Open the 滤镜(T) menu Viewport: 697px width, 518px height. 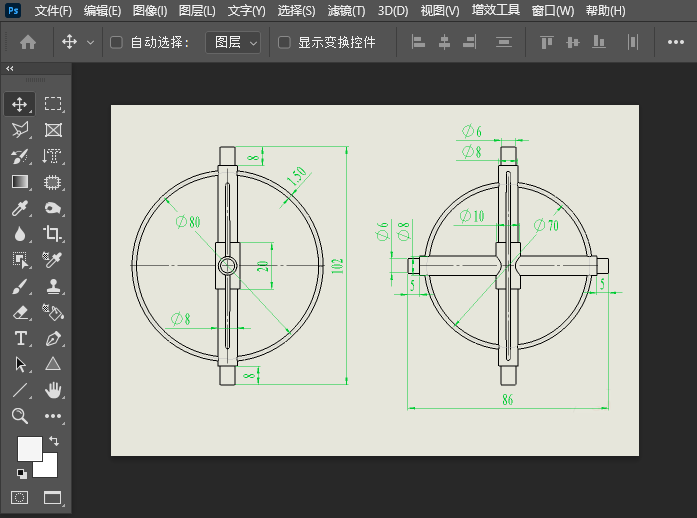[x=346, y=11]
